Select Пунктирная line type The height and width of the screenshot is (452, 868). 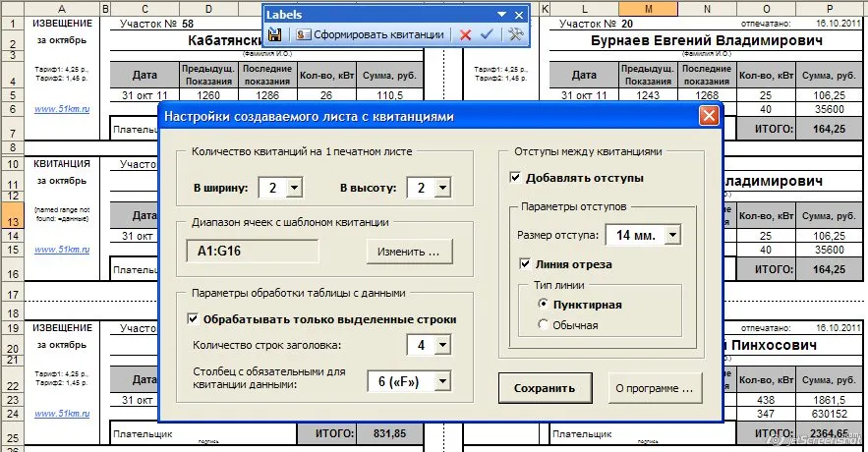543,305
